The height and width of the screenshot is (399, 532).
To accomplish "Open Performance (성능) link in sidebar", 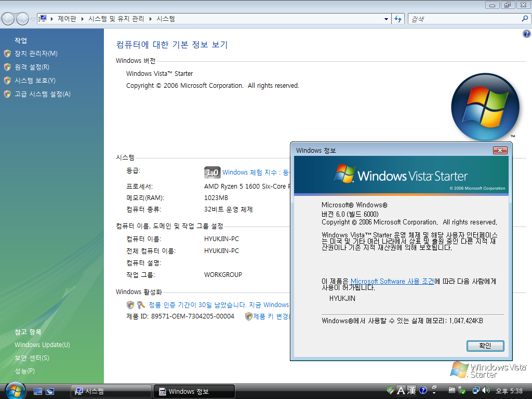I will [24, 371].
